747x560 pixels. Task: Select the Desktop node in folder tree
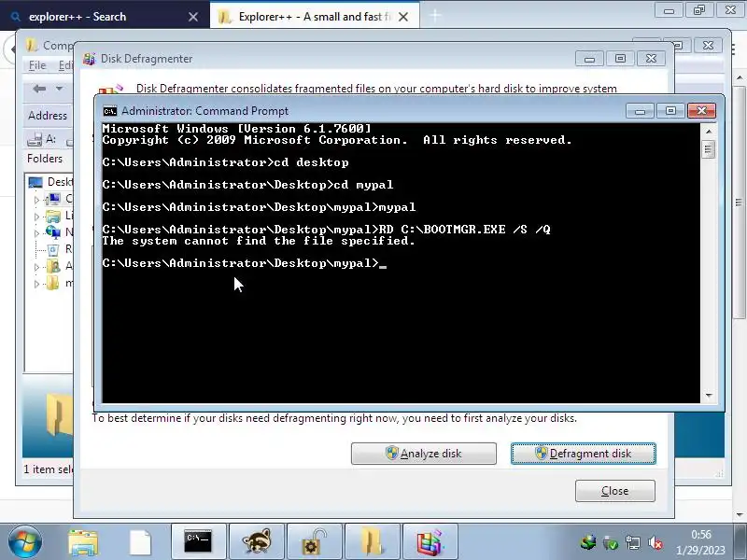pyautogui.click(x=50, y=182)
